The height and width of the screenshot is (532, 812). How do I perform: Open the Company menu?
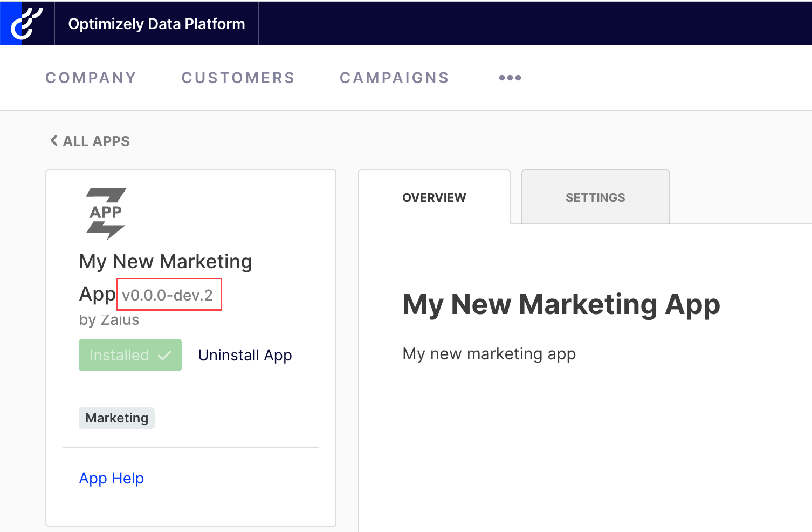tap(91, 78)
